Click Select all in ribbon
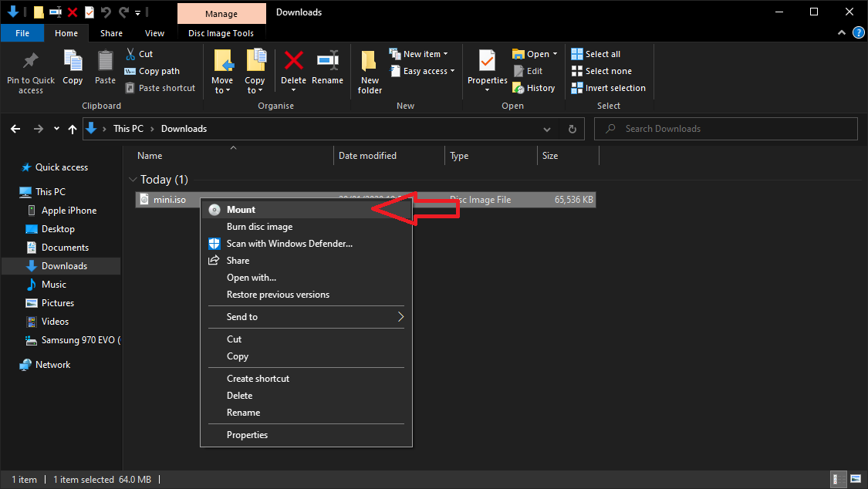Image resolution: width=868 pixels, height=489 pixels. coord(596,54)
